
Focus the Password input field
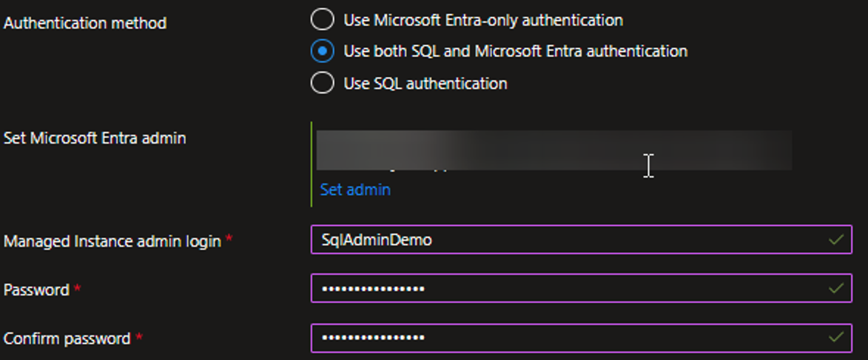pos(562,288)
